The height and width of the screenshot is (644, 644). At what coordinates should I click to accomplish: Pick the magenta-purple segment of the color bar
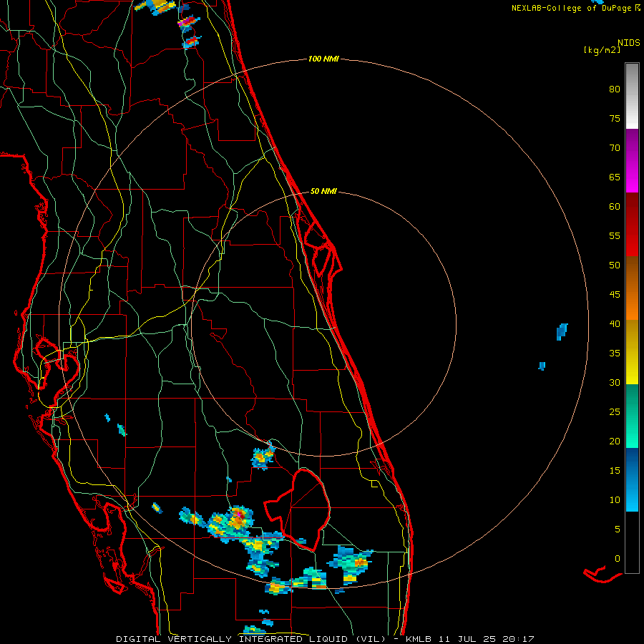[632, 160]
